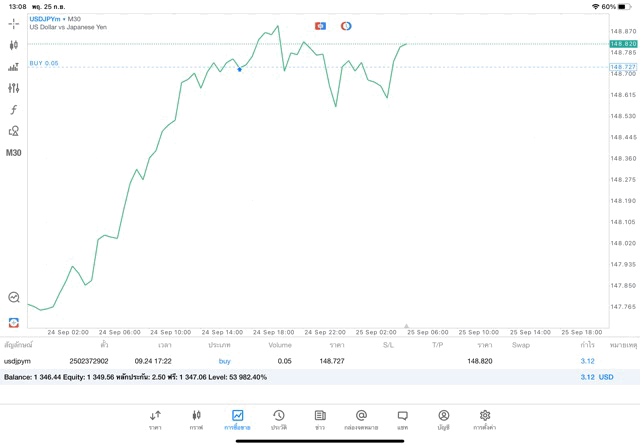The width and height of the screenshot is (640, 447).
Task: Select the usdjpym open position row
Action: tap(300, 361)
